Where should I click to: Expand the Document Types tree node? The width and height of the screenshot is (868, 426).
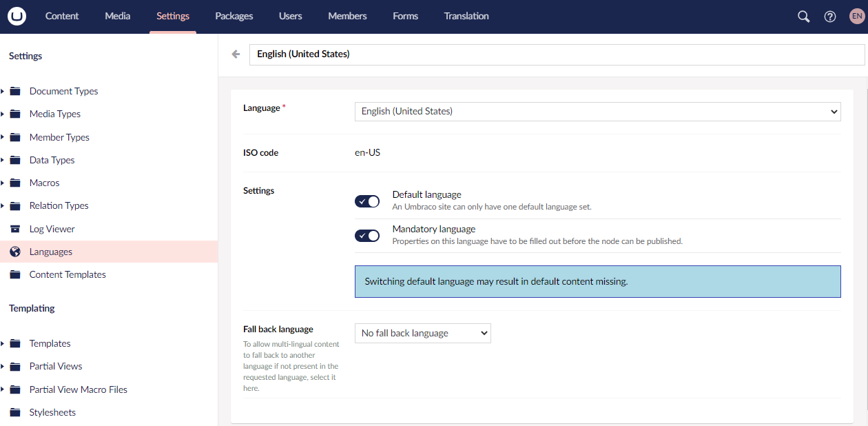click(x=3, y=91)
